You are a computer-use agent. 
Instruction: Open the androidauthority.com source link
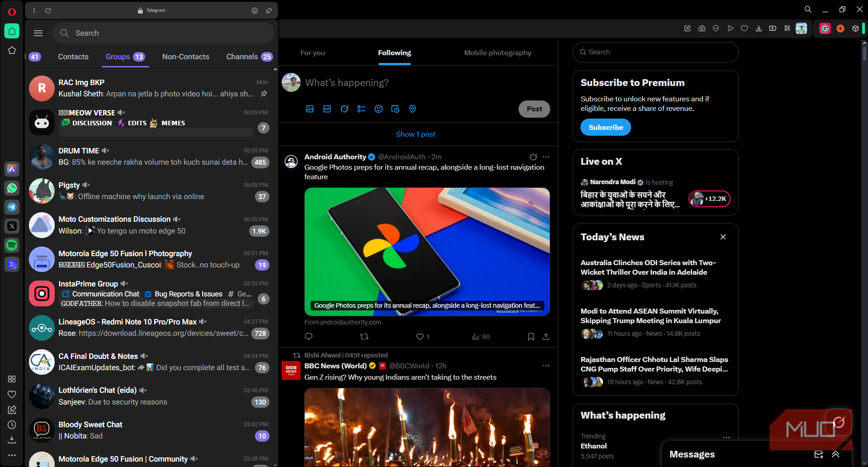click(343, 322)
